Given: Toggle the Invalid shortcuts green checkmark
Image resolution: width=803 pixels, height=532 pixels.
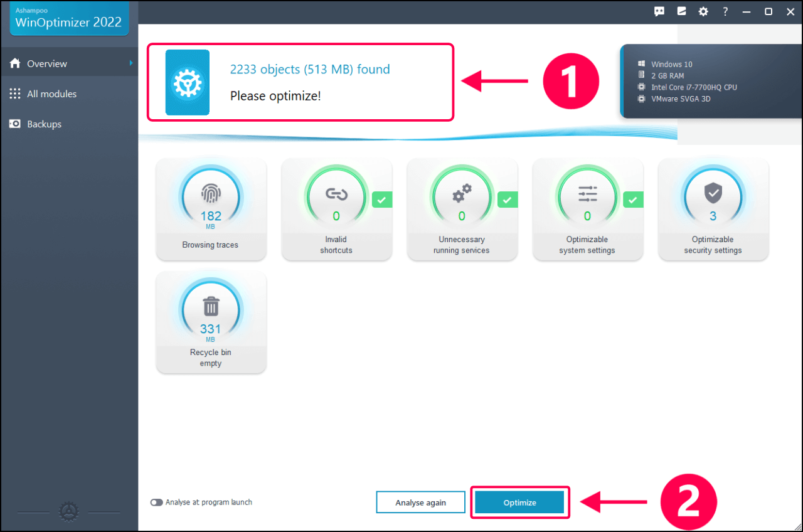Looking at the screenshot, I should coord(382,199).
